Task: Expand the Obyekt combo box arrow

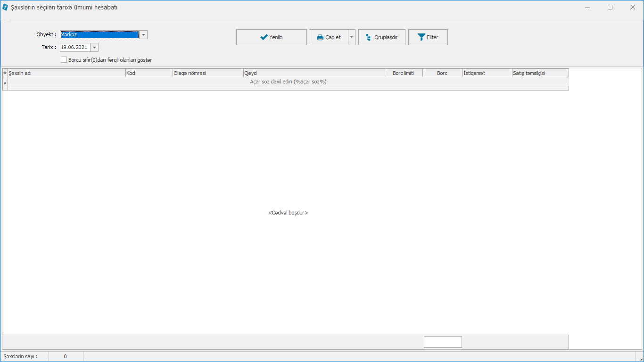Action: click(143, 34)
